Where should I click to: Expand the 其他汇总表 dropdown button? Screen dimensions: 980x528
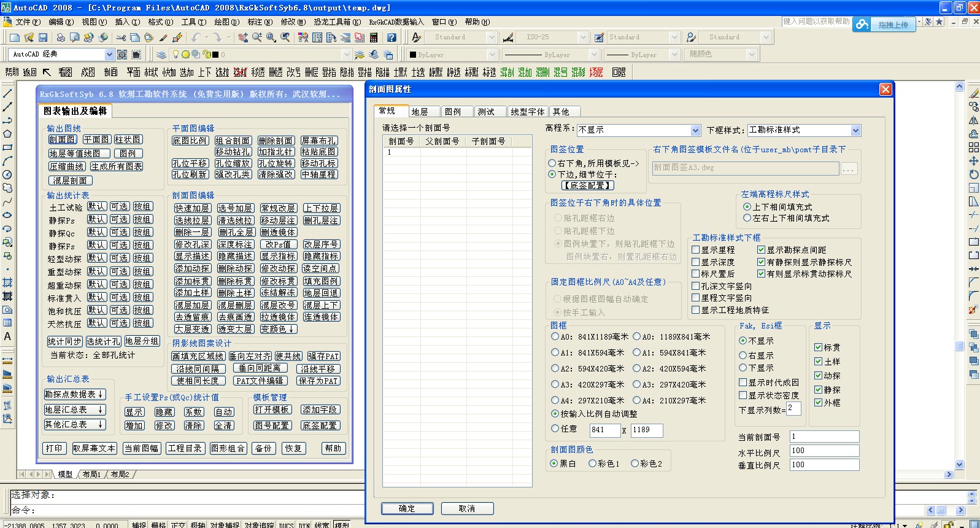[x=75, y=424]
